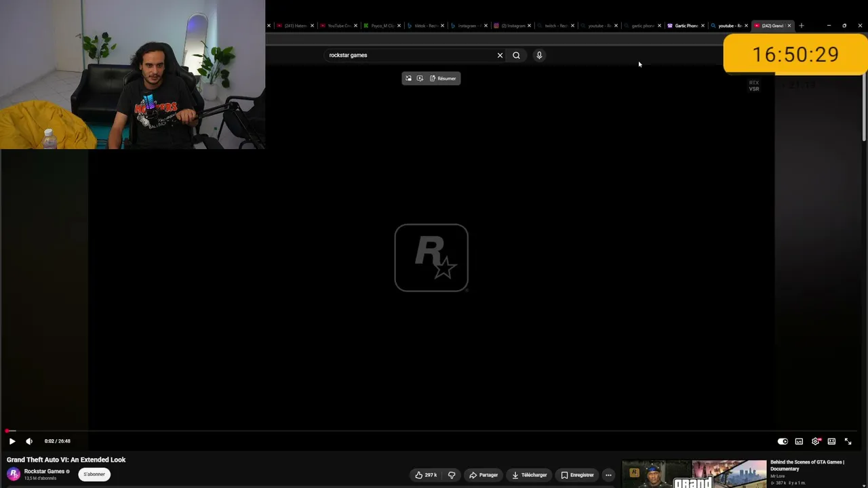
Task: Toggle the RTX VSR indicator
Action: click(x=754, y=85)
